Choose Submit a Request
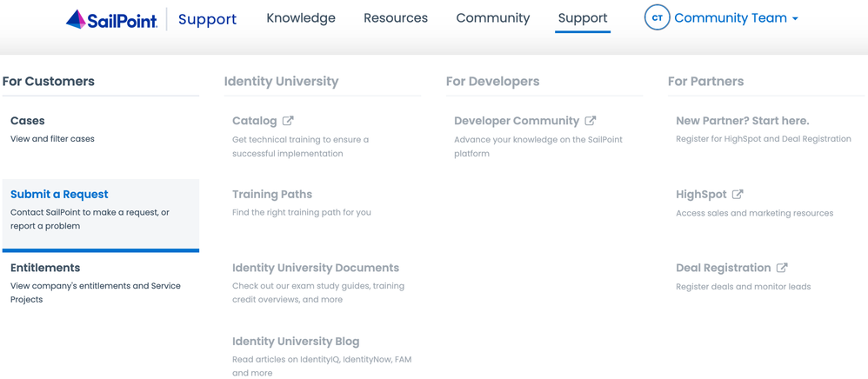This screenshot has height=379, width=868. point(59,195)
